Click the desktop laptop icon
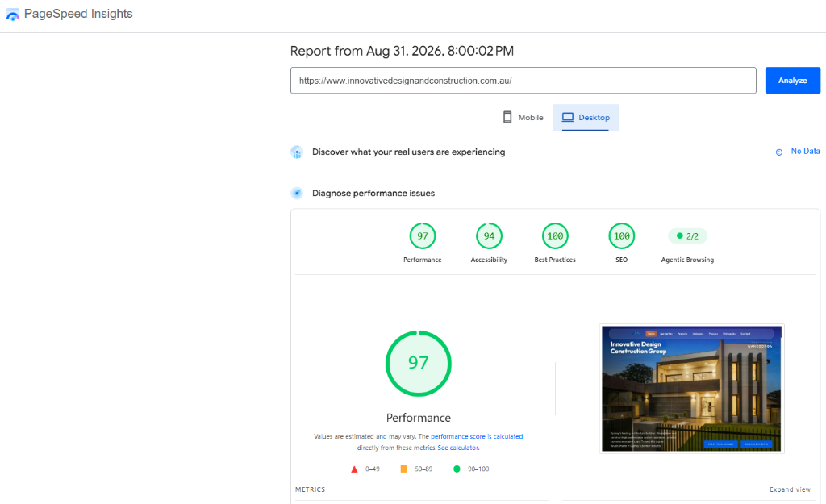The width and height of the screenshot is (826, 504). (x=568, y=117)
